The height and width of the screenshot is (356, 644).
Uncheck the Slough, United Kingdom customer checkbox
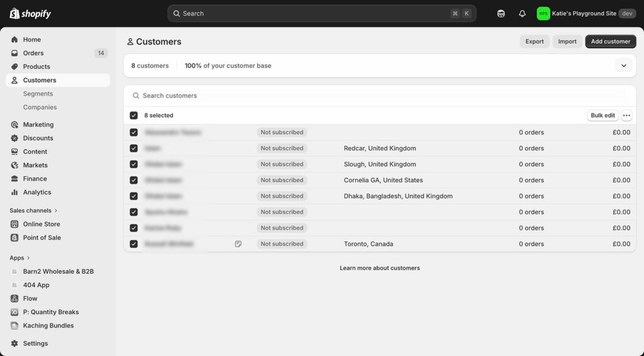[133, 164]
